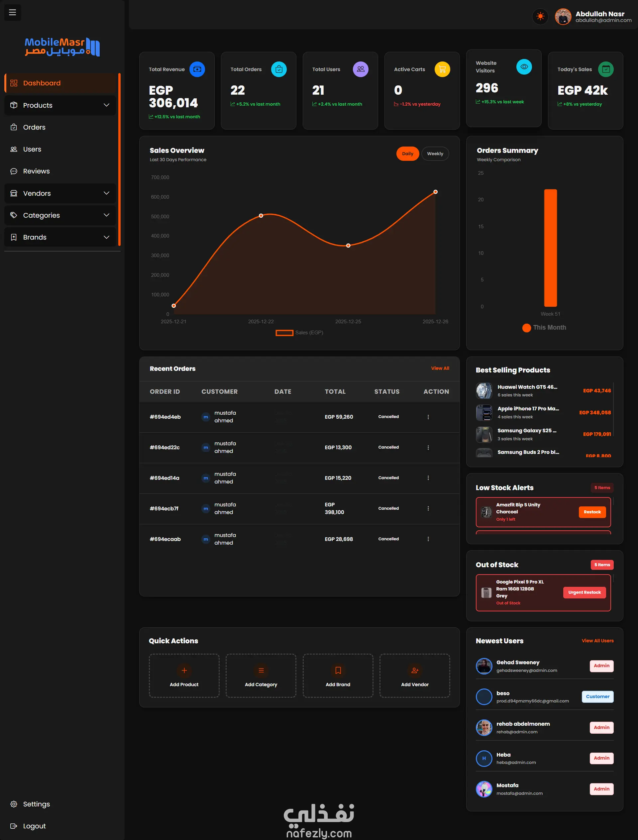638x840 pixels.
Task: Click the Add Product plus icon
Action: [184, 670]
